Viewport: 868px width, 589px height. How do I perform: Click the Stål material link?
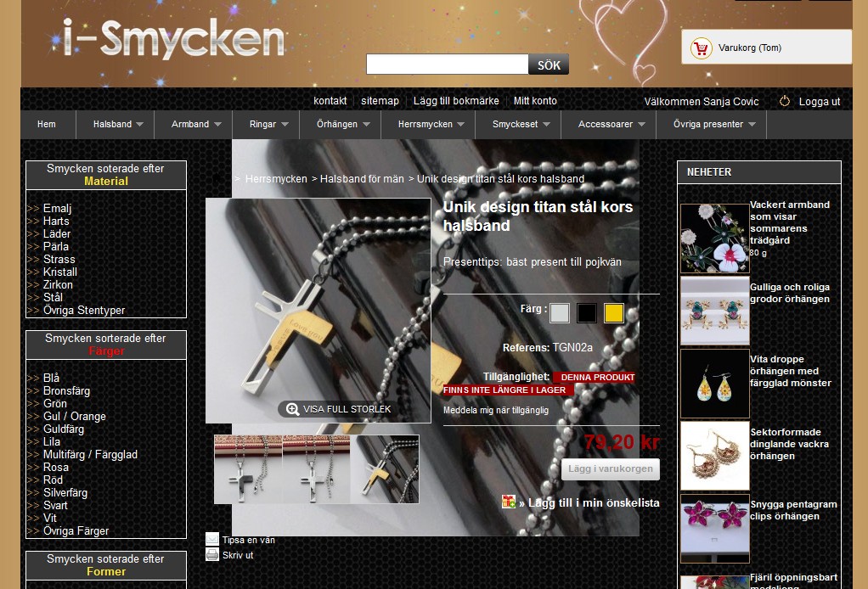click(x=54, y=298)
